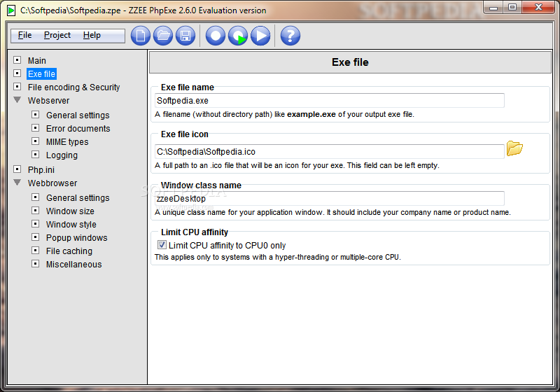Click the bullet marker beside MIME types
Image resolution: width=560 pixels, height=392 pixels.
click(36, 141)
